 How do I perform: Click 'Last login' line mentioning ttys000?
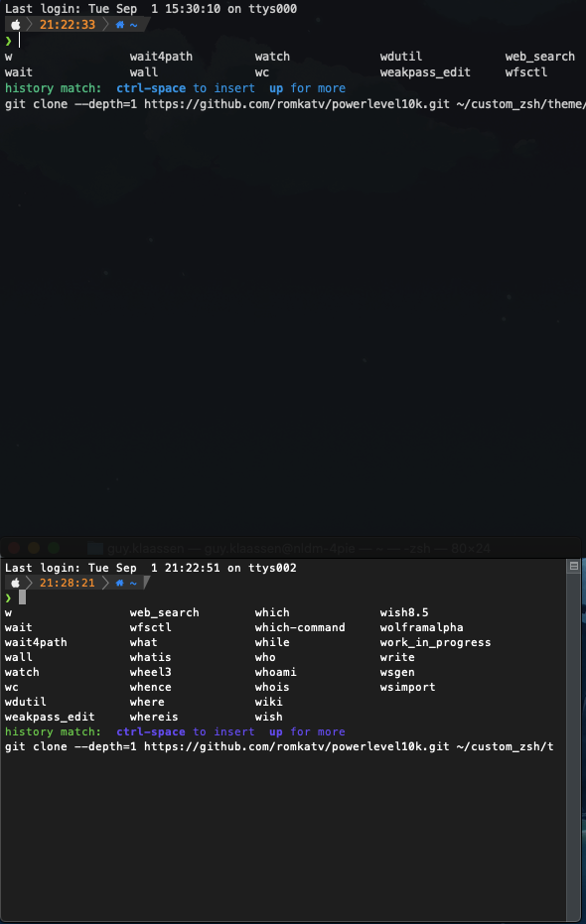pyautogui.click(x=151, y=9)
